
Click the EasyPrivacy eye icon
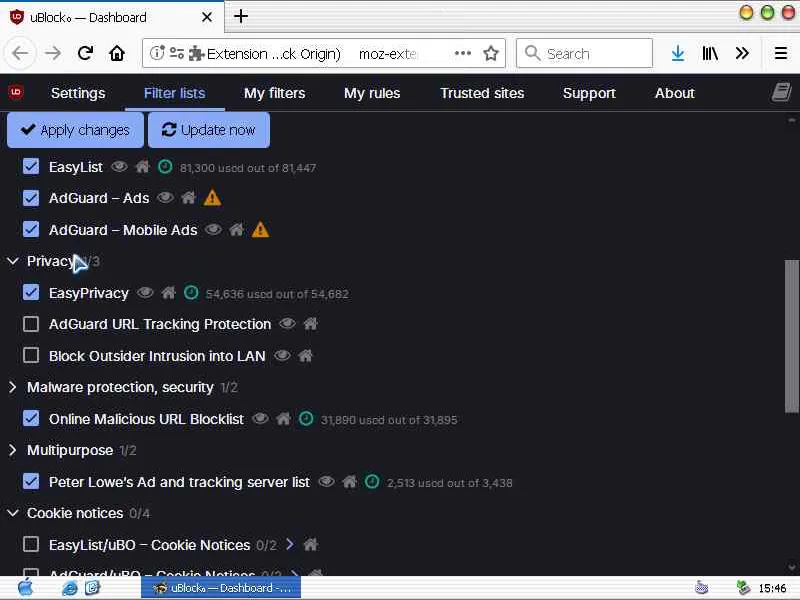145,293
